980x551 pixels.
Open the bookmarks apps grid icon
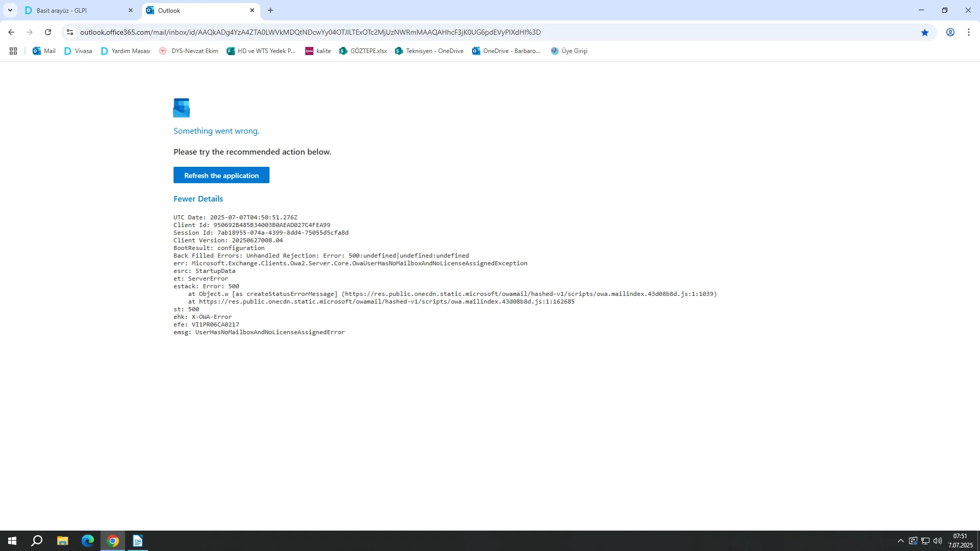[x=13, y=51]
